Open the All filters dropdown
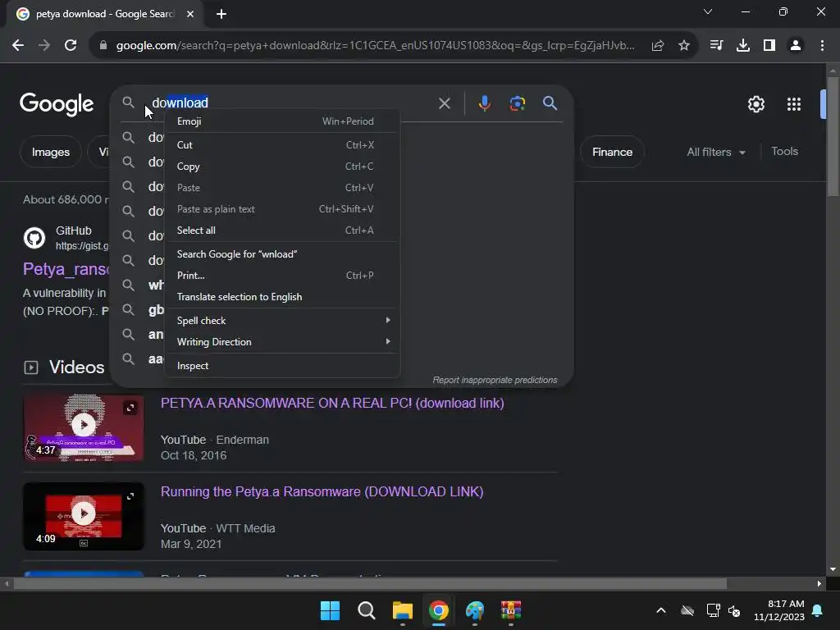The width and height of the screenshot is (840, 630). 715,152
